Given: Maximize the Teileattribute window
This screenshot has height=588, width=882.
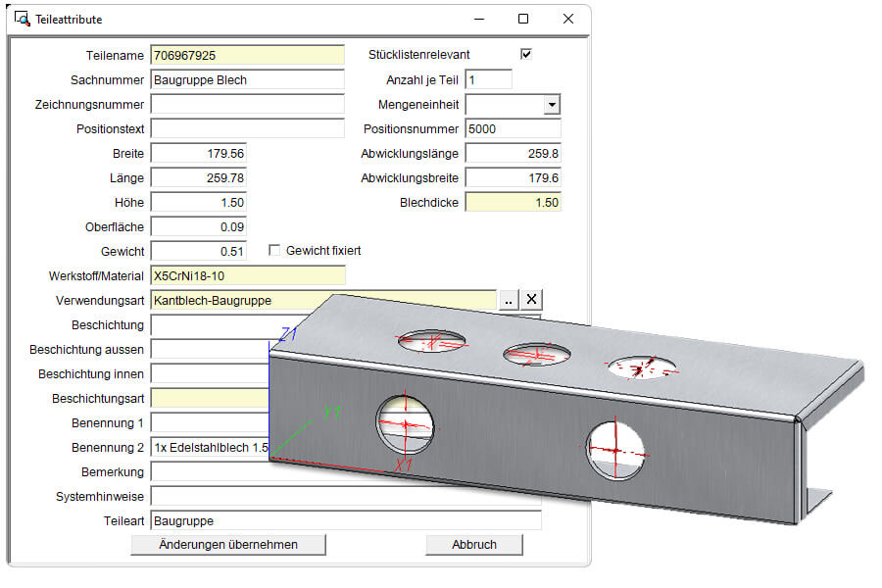Looking at the screenshot, I should (x=523, y=19).
